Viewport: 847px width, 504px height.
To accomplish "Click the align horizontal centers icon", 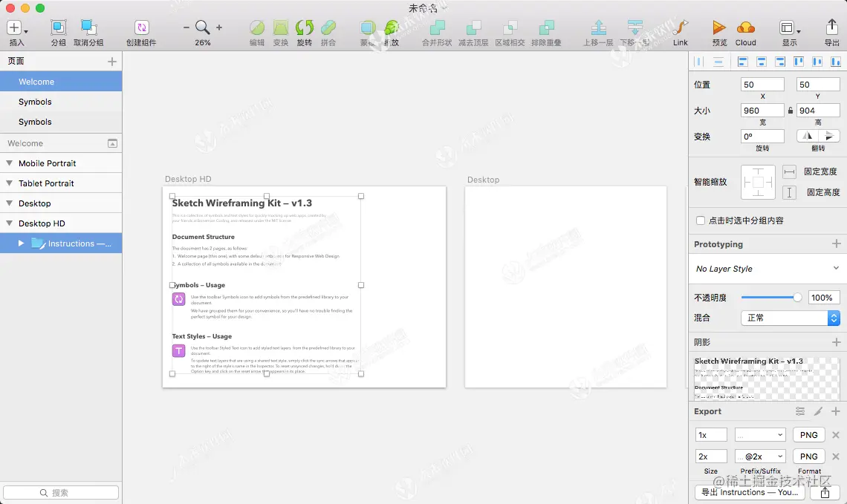I will pyautogui.click(x=762, y=62).
